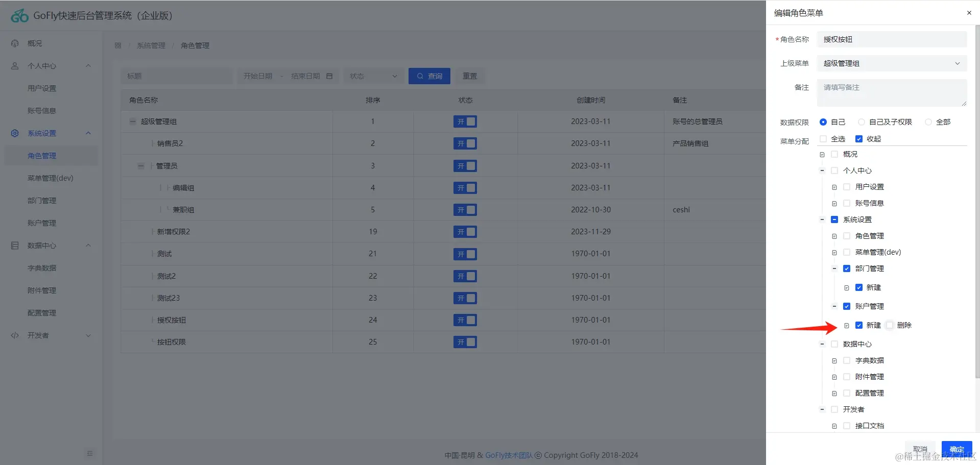
Task: Open the 状态 filter dropdown
Action: [x=374, y=76]
